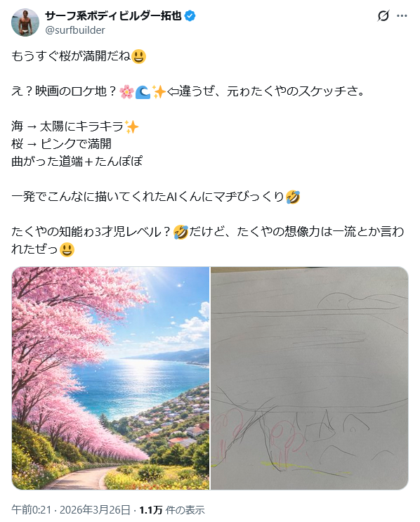Image resolution: width=420 pixels, height=522 pixels.
Task: Click the pink cherry blossom emoji
Action: tap(127, 91)
